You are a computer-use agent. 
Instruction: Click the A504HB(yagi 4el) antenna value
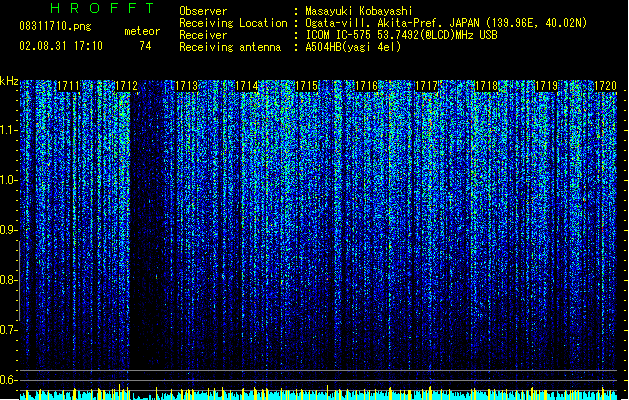point(353,47)
